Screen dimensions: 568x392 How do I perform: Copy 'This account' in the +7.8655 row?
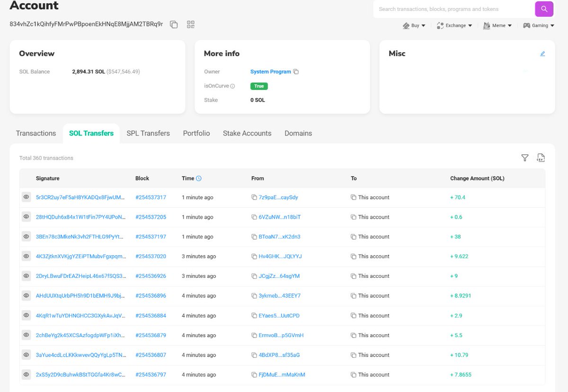[354, 375]
